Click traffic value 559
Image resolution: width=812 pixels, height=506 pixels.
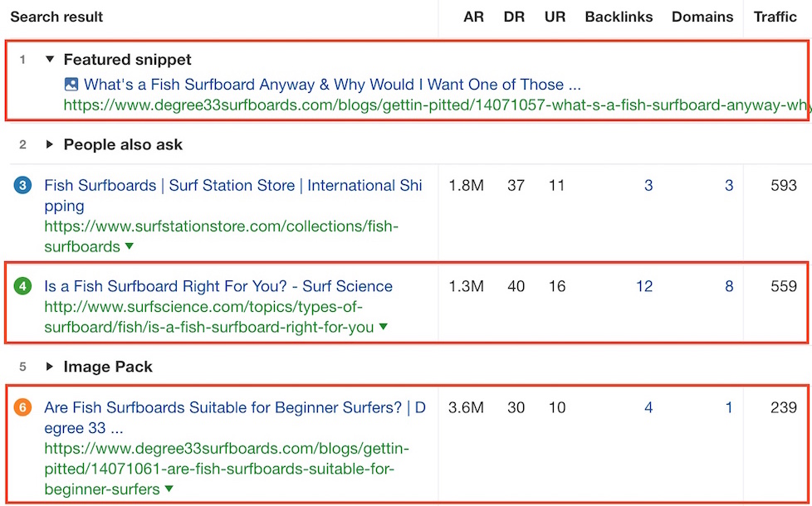click(784, 286)
